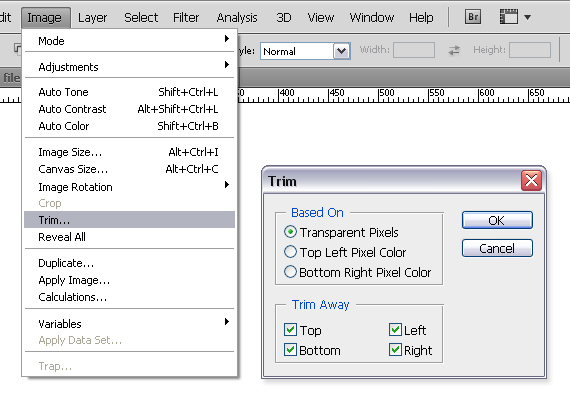The image size is (570, 397).
Task: Open the Filter menu
Action: click(186, 17)
